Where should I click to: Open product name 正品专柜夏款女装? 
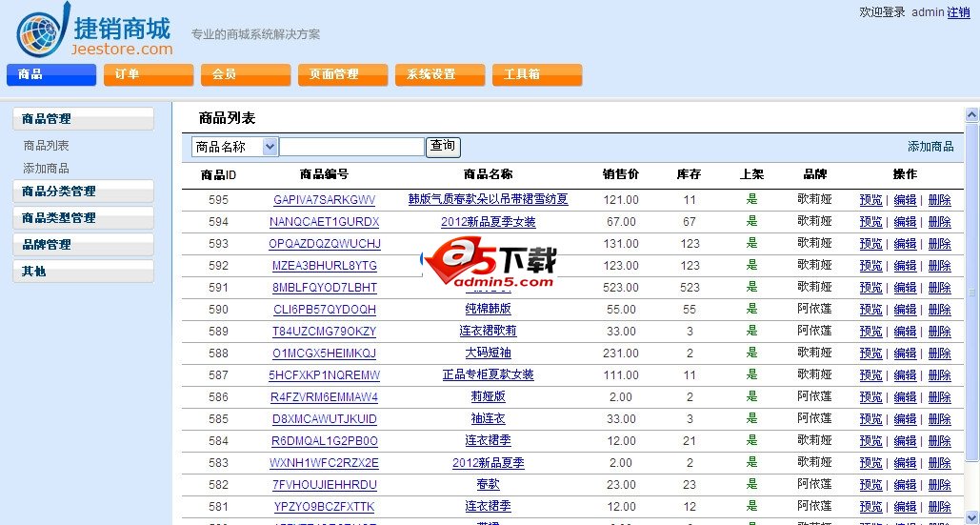[489, 375]
